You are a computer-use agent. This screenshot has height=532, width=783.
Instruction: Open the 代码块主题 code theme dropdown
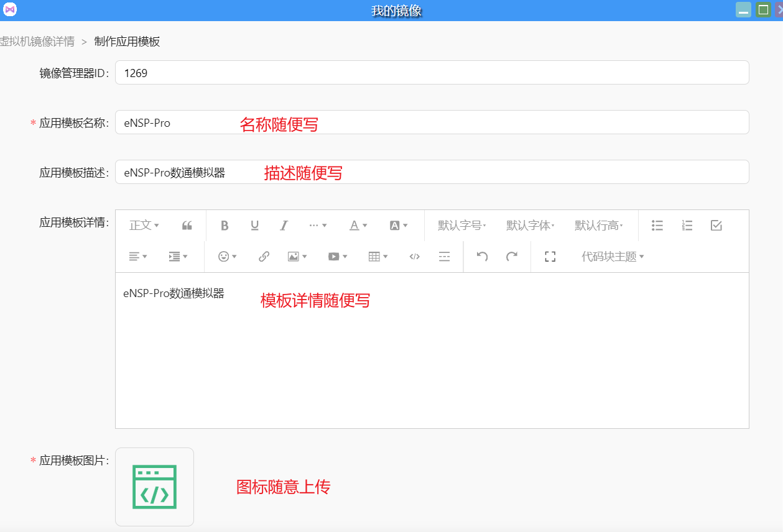click(613, 257)
